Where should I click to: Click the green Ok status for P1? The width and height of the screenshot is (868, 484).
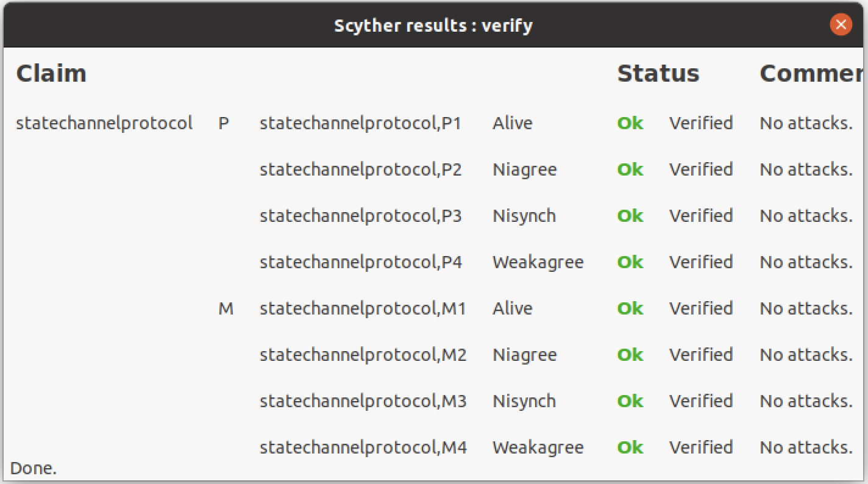(x=630, y=123)
